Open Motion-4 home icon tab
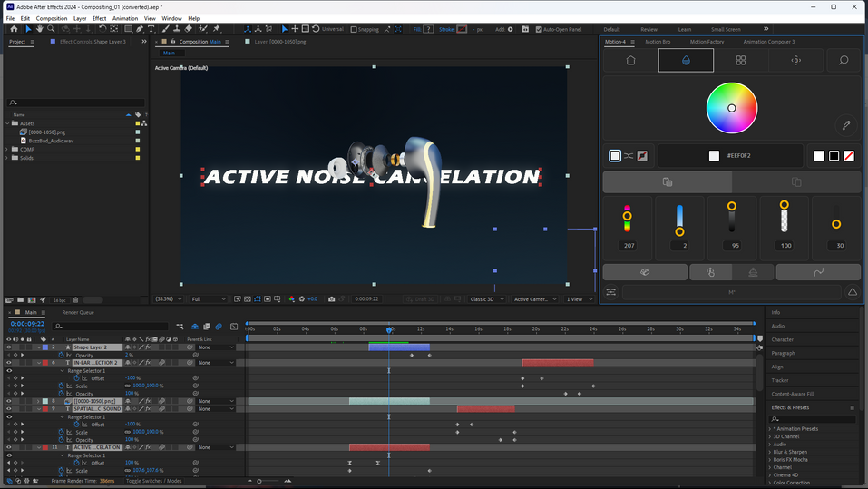The width and height of the screenshot is (868, 489). tap(630, 61)
